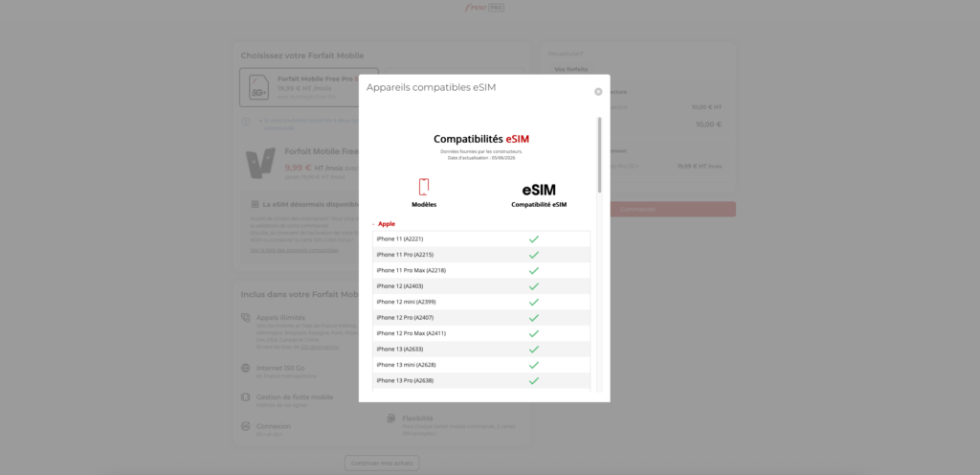980x475 pixels.
Task: Click the red phone Modèles icon
Action: click(x=424, y=187)
